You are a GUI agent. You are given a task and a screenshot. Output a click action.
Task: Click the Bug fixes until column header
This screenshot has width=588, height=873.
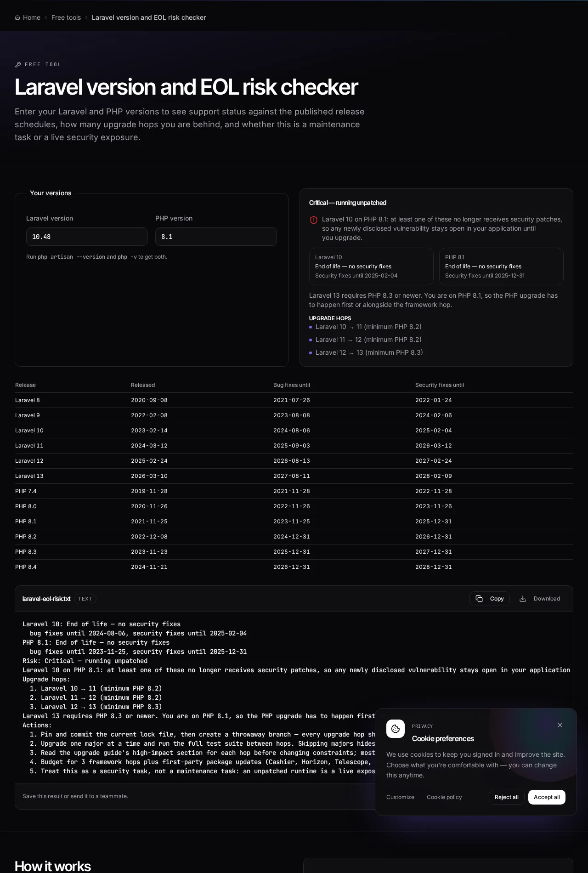292,385
